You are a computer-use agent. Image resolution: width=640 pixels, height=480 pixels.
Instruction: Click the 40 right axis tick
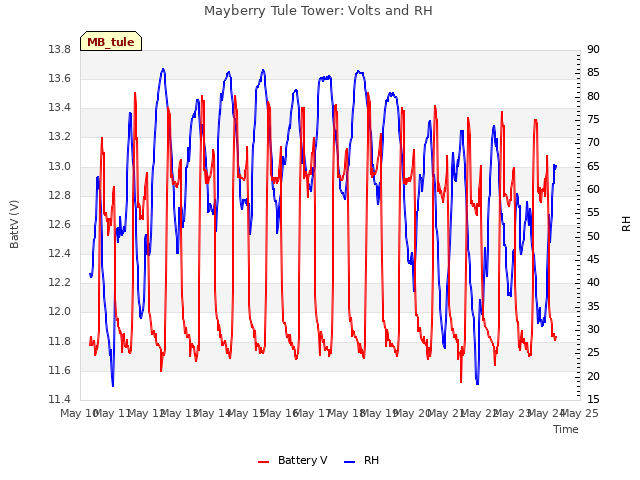point(593,282)
